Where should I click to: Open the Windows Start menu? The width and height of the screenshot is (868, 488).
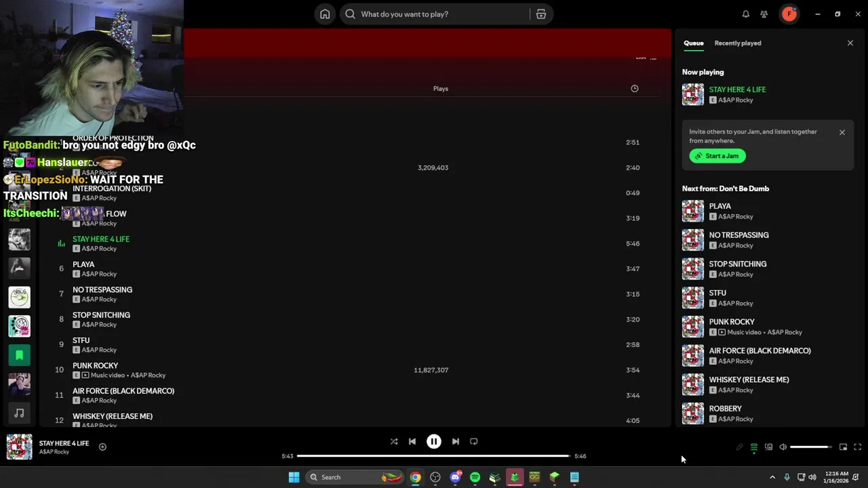[294, 477]
